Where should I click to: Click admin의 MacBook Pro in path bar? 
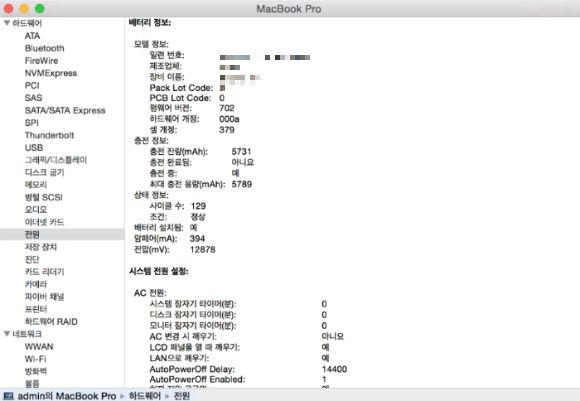(67, 396)
